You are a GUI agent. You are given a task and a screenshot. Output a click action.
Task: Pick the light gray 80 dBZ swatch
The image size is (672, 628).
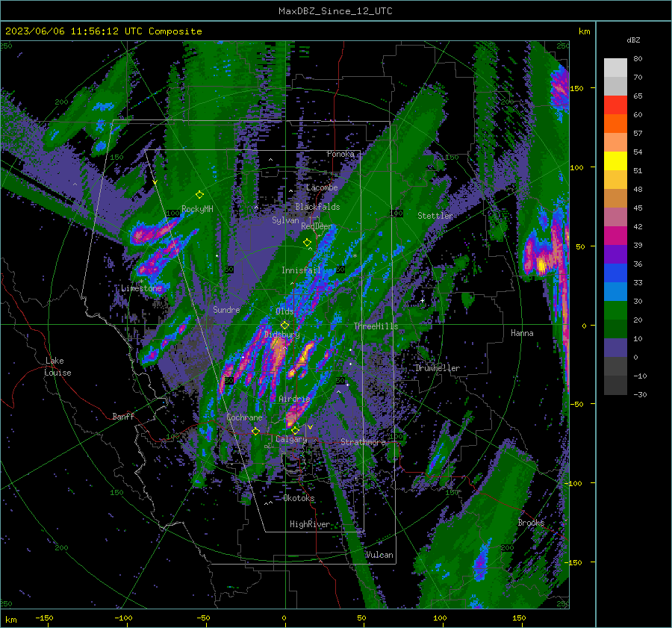click(x=615, y=67)
